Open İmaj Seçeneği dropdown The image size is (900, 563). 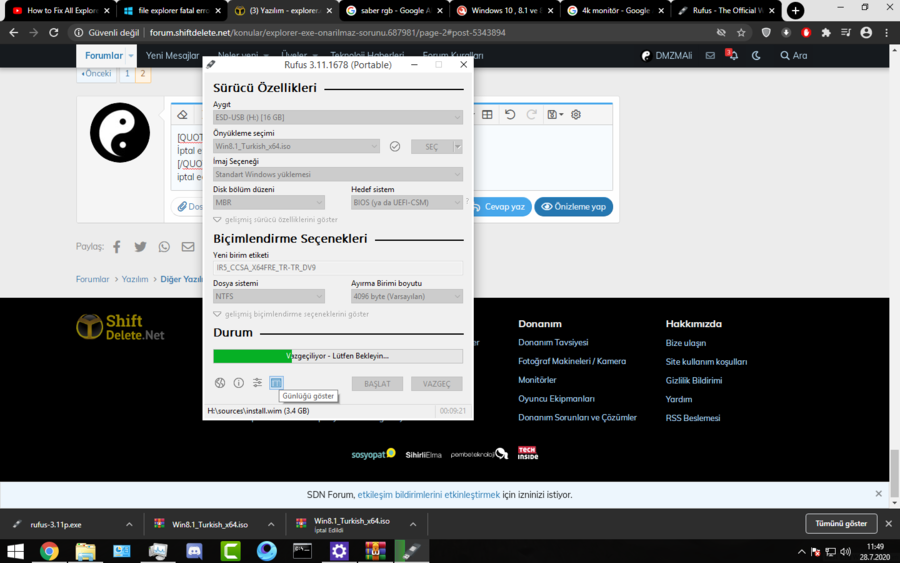(338, 174)
